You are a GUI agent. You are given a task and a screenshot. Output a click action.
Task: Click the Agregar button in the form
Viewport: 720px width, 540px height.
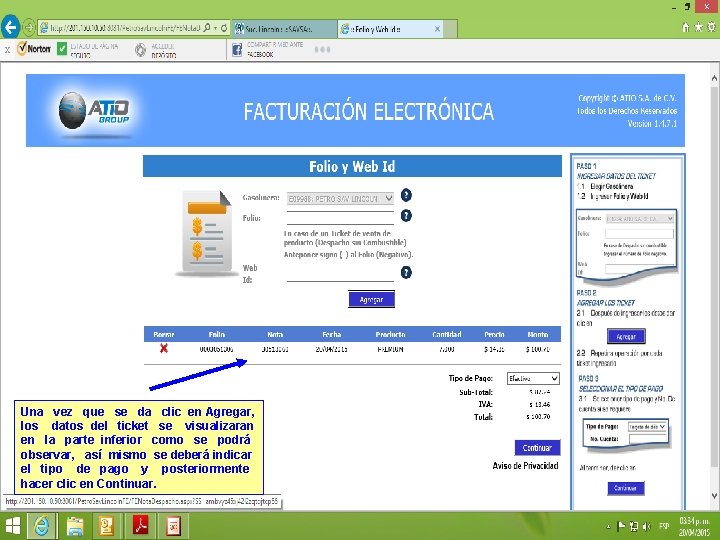coord(371,299)
